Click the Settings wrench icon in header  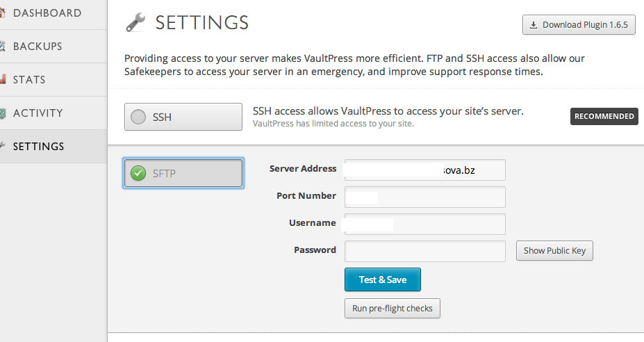pos(135,22)
